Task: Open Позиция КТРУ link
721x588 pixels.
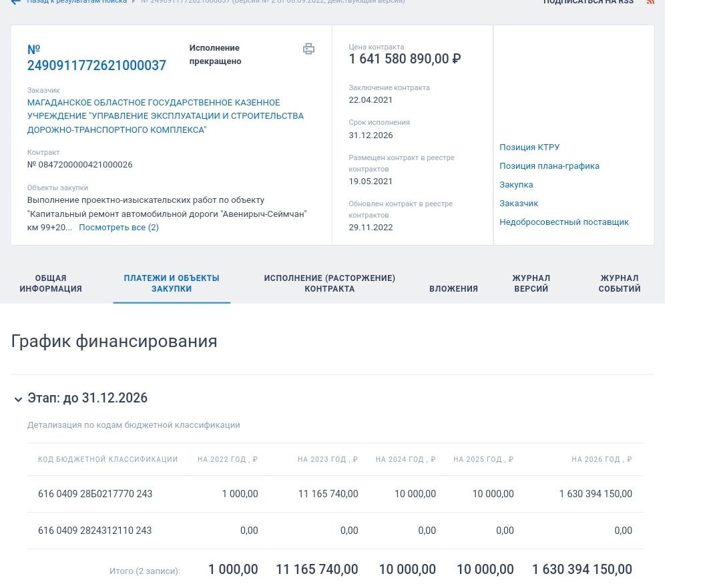Action: (529, 147)
